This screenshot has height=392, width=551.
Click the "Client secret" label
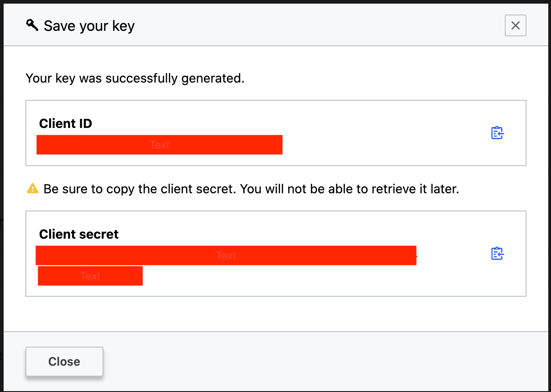(x=79, y=234)
